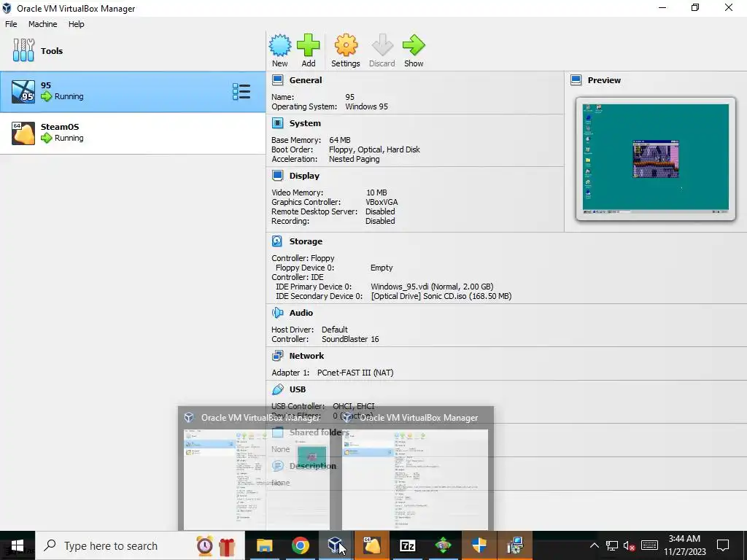Click the VBoxVGA graphics controller value
Viewport: 747px width, 560px height.
point(382,202)
